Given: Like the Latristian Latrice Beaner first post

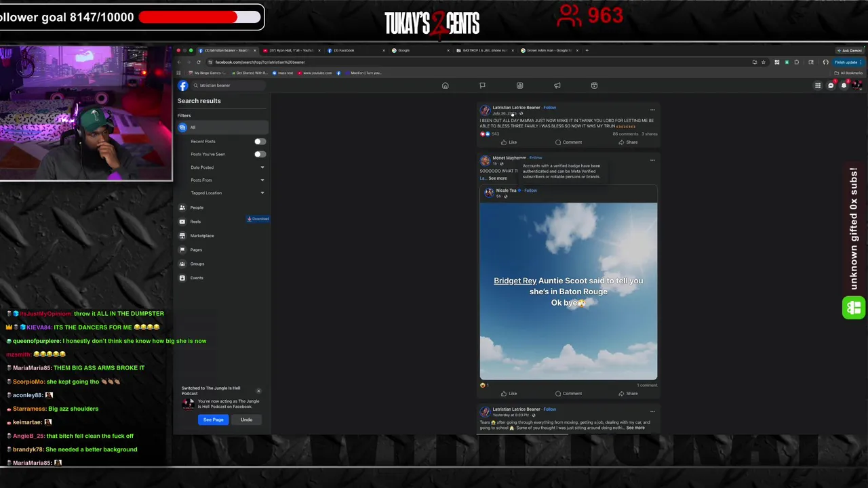Looking at the screenshot, I should (x=509, y=142).
